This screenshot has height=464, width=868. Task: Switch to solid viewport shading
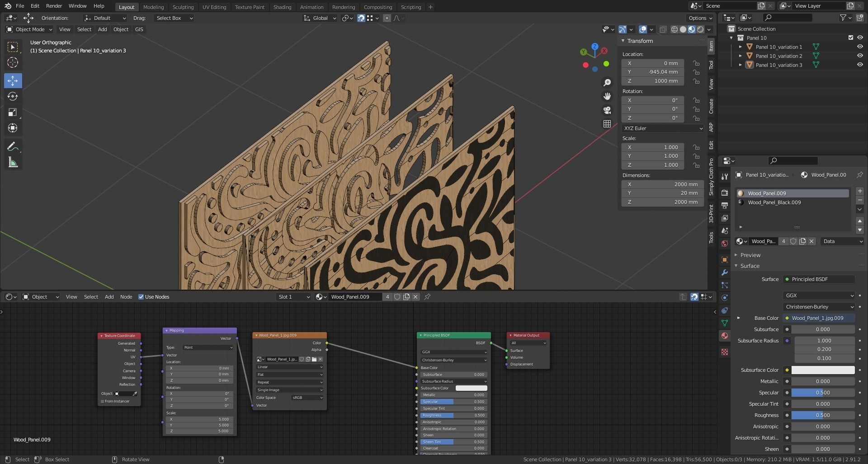[683, 29]
